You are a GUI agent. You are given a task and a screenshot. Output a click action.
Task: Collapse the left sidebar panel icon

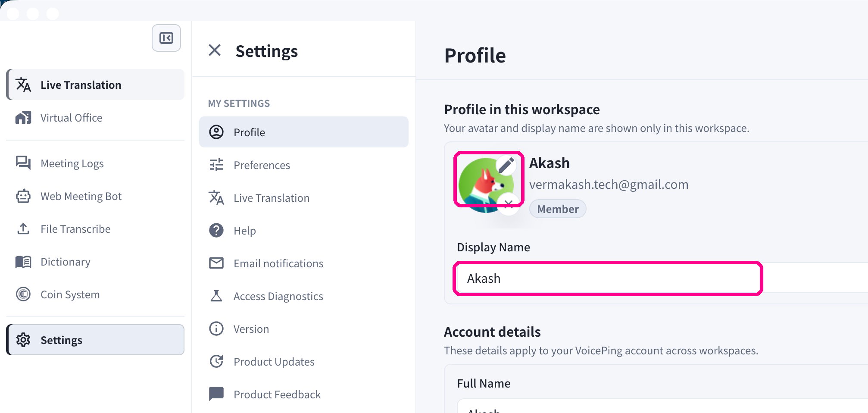166,38
